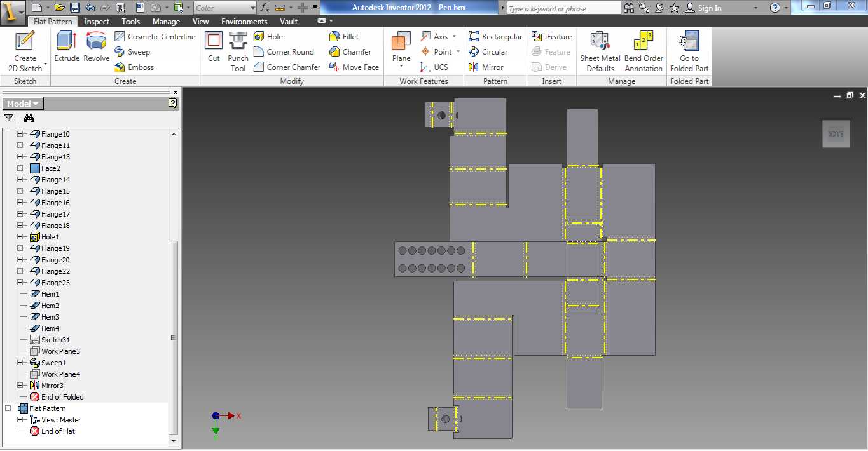The height and width of the screenshot is (451, 868).
Task: Click the Open folder icon
Action: [59, 8]
